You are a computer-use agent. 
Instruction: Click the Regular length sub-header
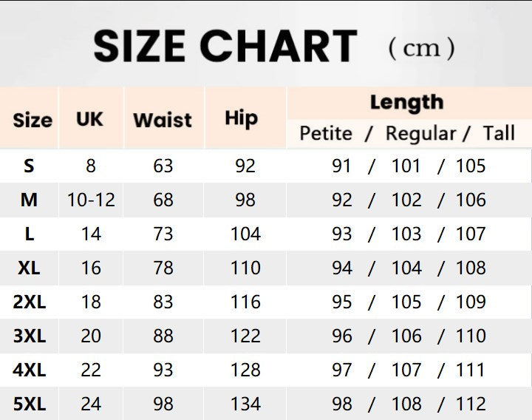pos(420,134)
